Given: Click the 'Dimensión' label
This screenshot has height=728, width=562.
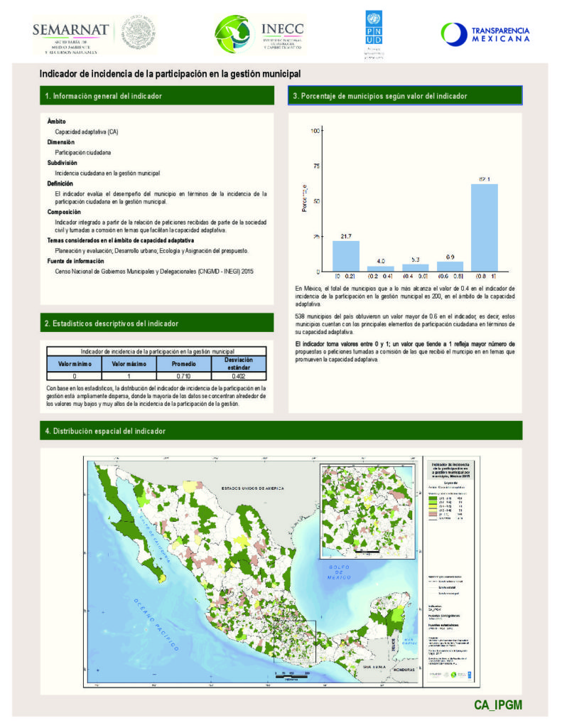Looking at the screenshot, I should [61, 142].
